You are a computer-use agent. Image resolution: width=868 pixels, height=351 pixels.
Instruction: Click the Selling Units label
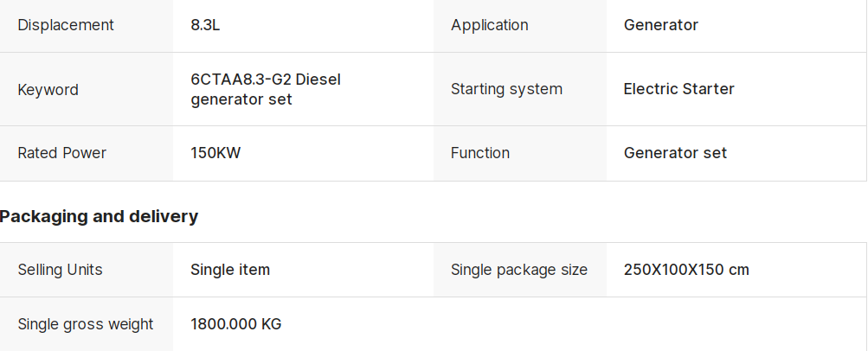point(61,270)
